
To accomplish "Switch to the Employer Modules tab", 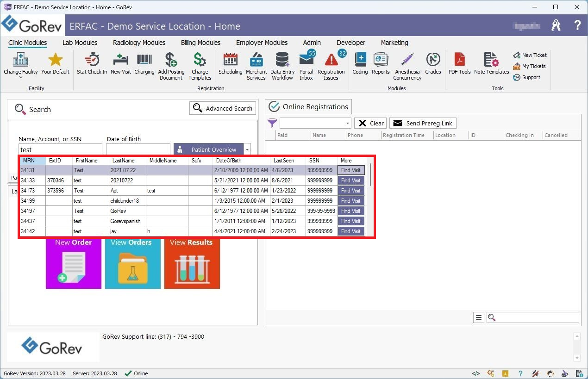I will [x=262, y=43].
